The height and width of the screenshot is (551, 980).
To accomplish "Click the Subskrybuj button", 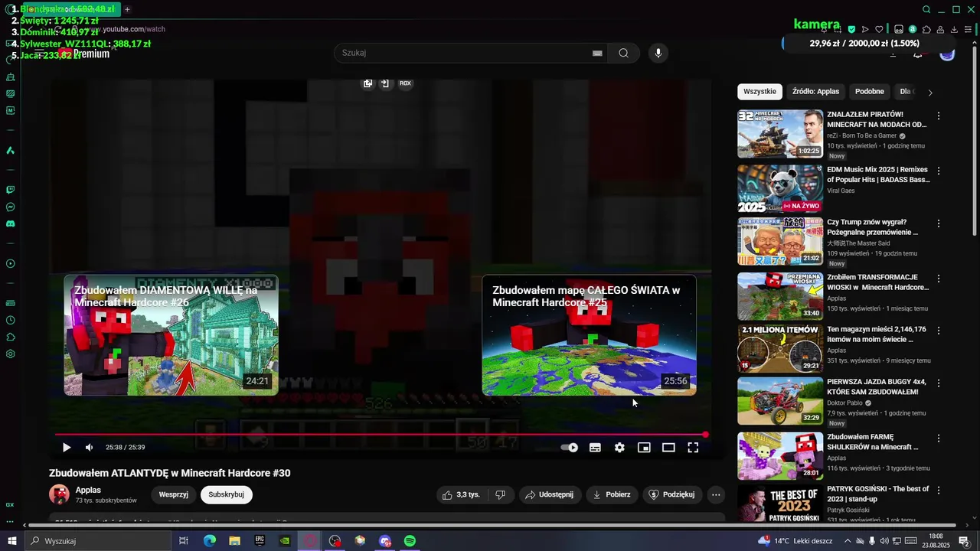I will point(226,494).
